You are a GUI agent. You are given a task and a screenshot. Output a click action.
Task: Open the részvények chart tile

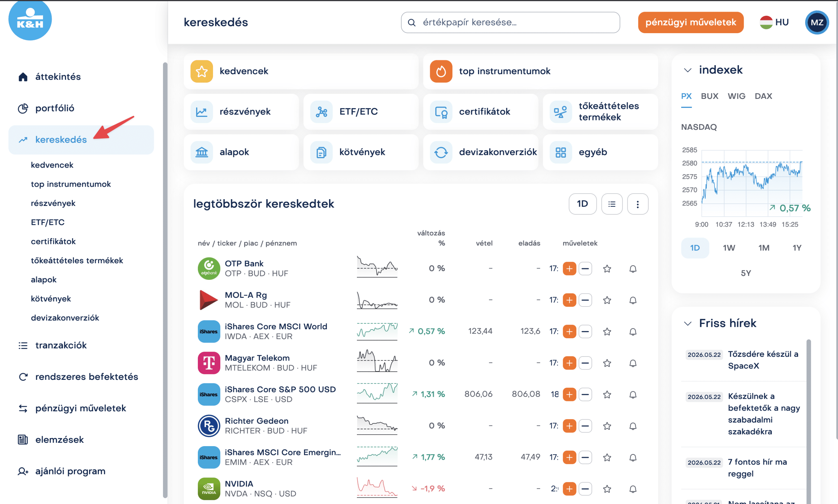[x=241, y=112]
